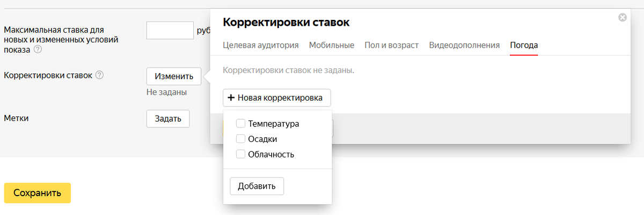Confirm selection with the Добавить button
644x215 pixels.
point(257,186)
